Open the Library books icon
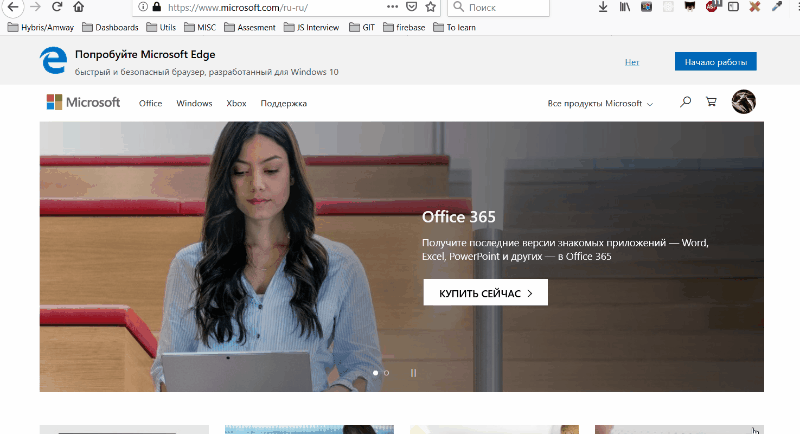 coord(624,7)
